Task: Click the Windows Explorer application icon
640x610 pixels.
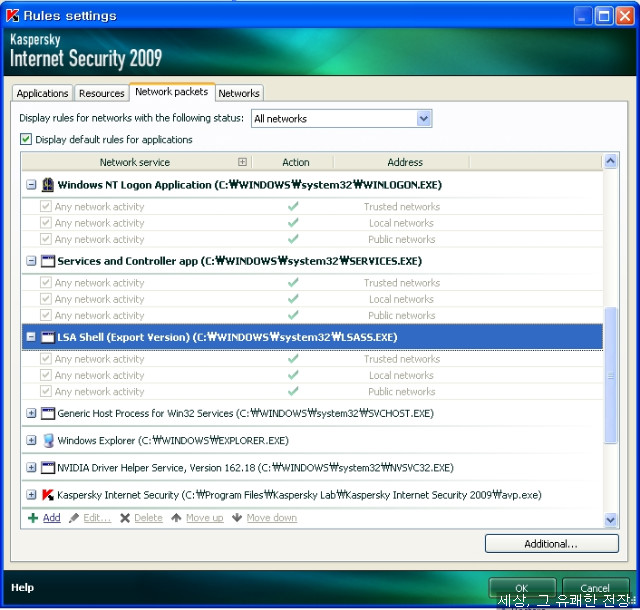Action: [x=48, y=441]
